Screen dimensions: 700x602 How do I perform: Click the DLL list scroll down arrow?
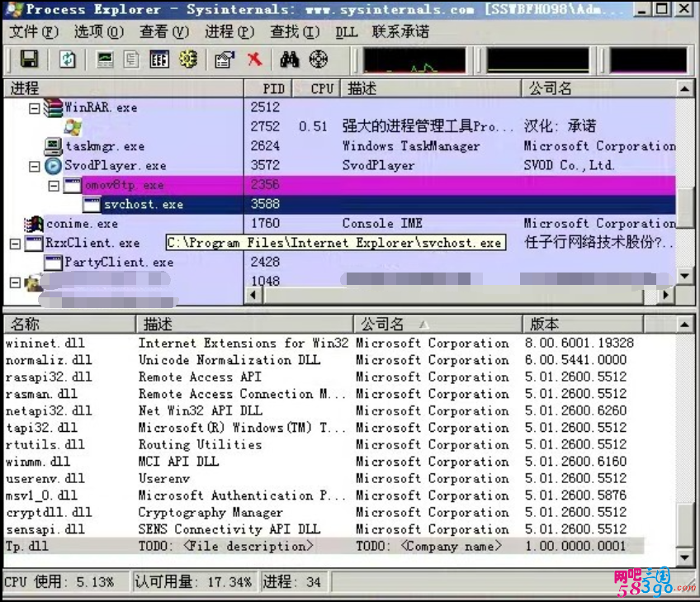pos(685,557)
